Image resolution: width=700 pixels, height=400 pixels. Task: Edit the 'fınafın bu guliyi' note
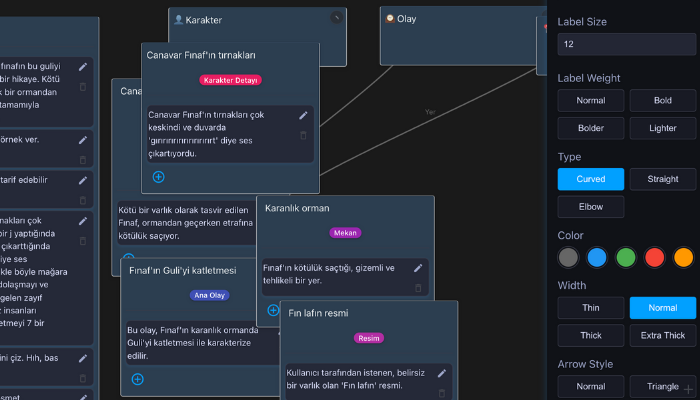tap(83, 67)
